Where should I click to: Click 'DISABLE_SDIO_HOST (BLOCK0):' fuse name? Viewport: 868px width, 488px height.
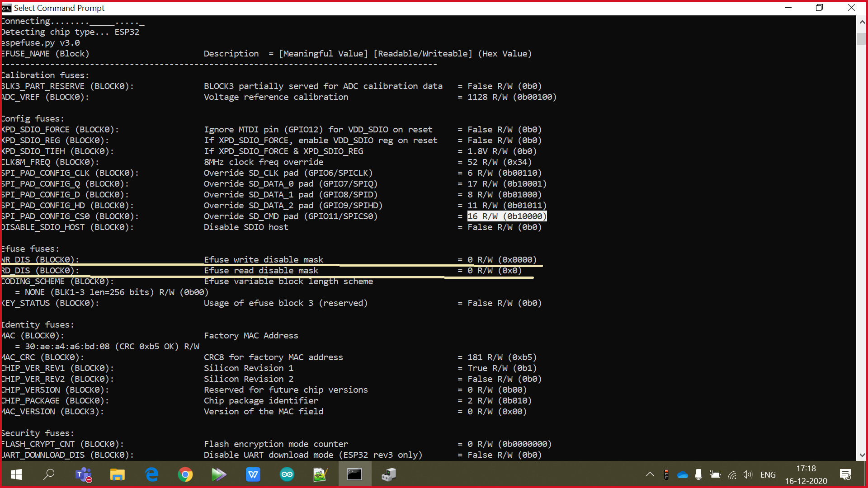click(67, 227)
